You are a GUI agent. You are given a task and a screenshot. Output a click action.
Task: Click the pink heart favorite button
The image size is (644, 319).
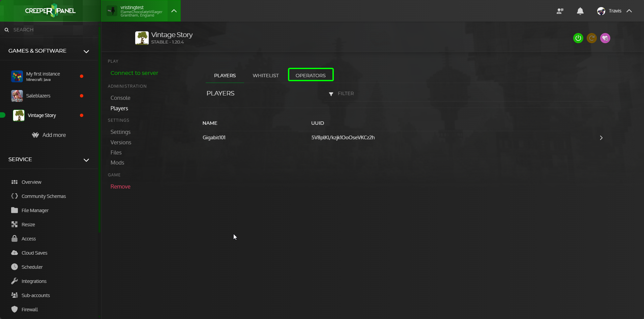[x=605, y=38]
